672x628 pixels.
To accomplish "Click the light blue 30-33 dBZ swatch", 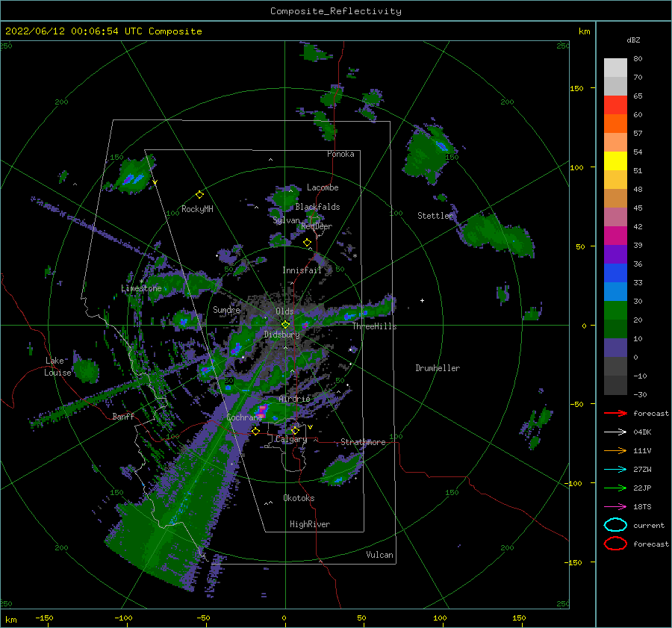I will (615, 291).
